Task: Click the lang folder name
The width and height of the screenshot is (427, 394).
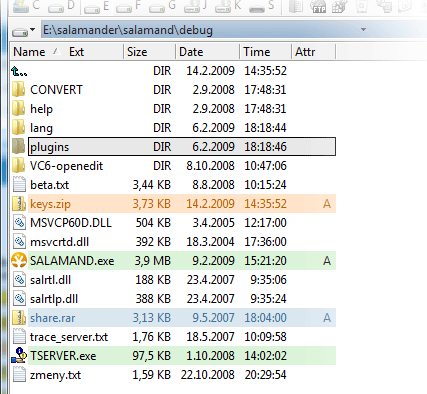Action: (41, 128)
